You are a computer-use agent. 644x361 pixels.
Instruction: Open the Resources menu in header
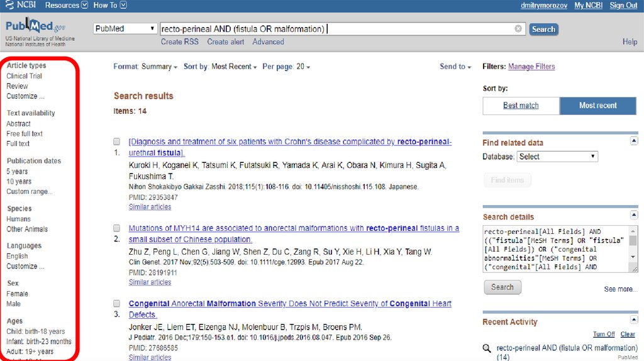click(x=66, y=5)
